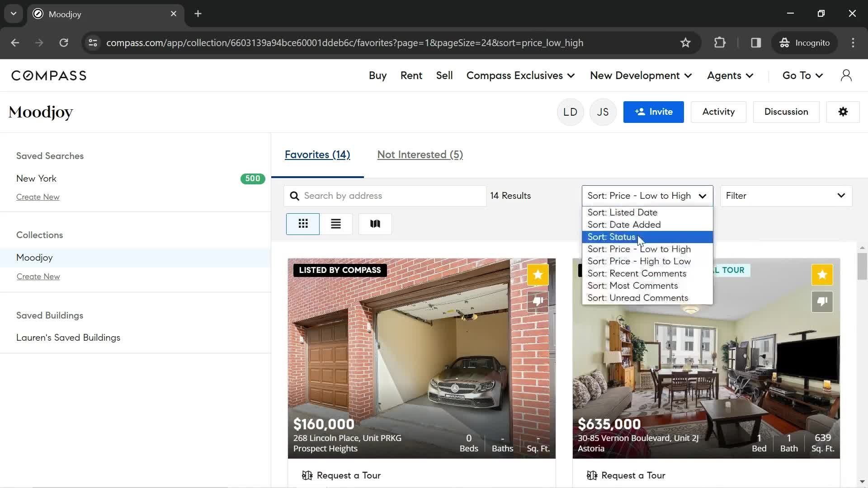868x488 pixels.
Task: View site information icon
Action: pos(93,42)
